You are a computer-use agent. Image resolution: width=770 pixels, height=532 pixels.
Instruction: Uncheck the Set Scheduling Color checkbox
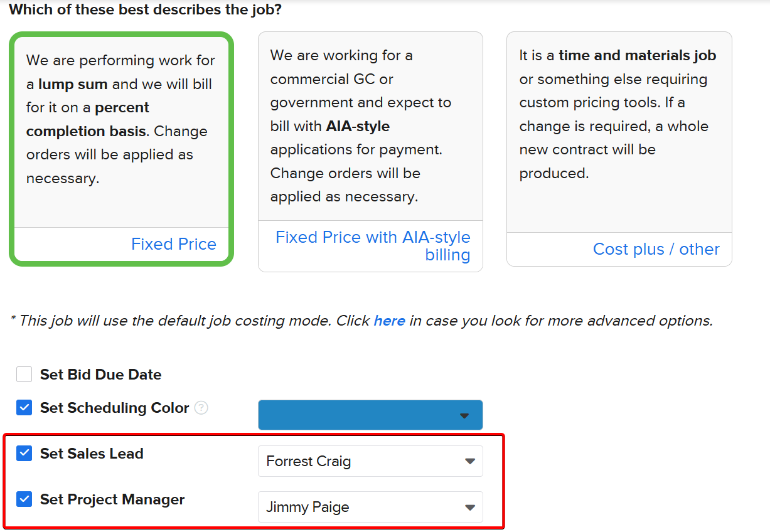[x=24, y=408]
